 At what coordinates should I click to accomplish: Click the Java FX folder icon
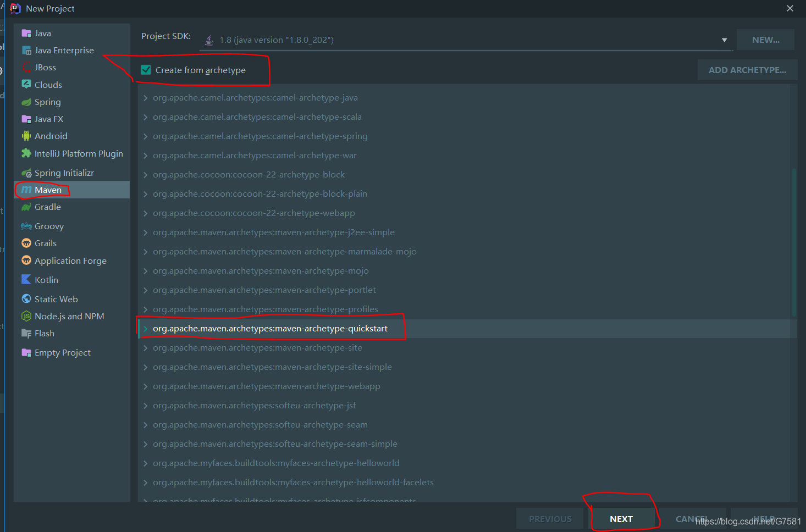pyautogui.click(x=26, y=119)
